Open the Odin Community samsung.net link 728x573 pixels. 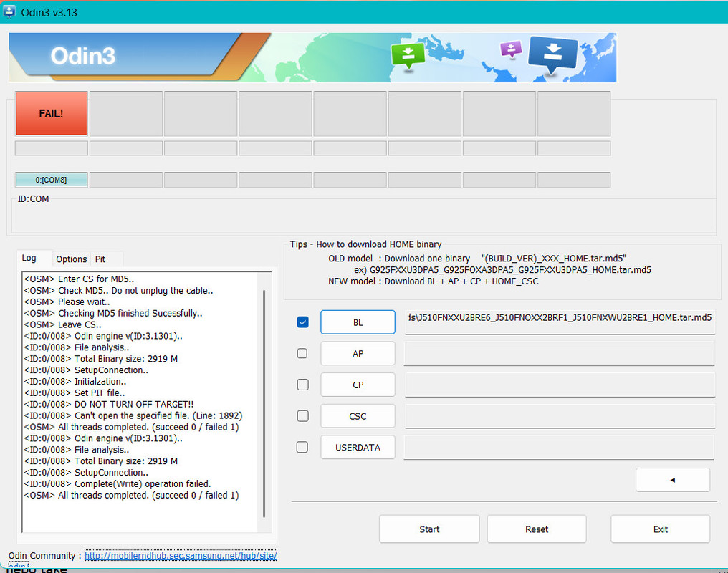point(181,555)
